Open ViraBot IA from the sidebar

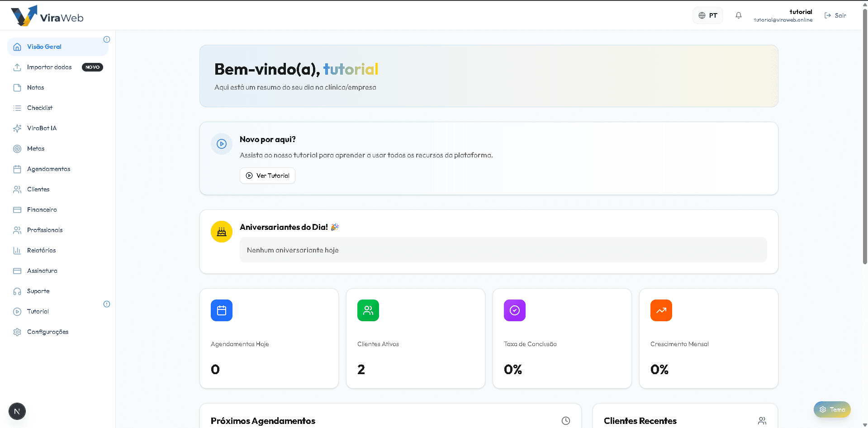42,128
